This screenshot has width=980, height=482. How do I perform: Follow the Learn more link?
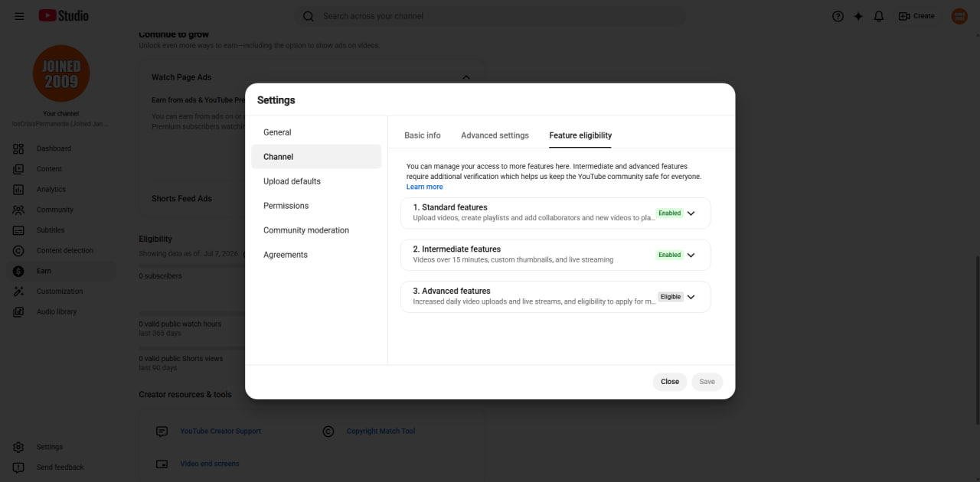point(424,187)
